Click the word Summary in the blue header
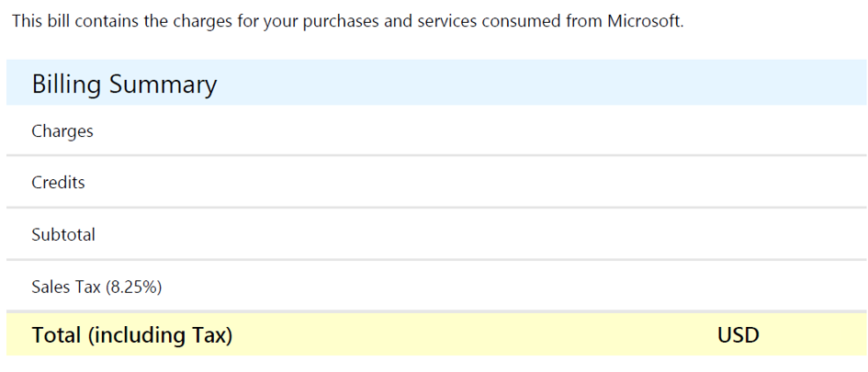This screenshot has height=372, width=868. click(163, 85)
